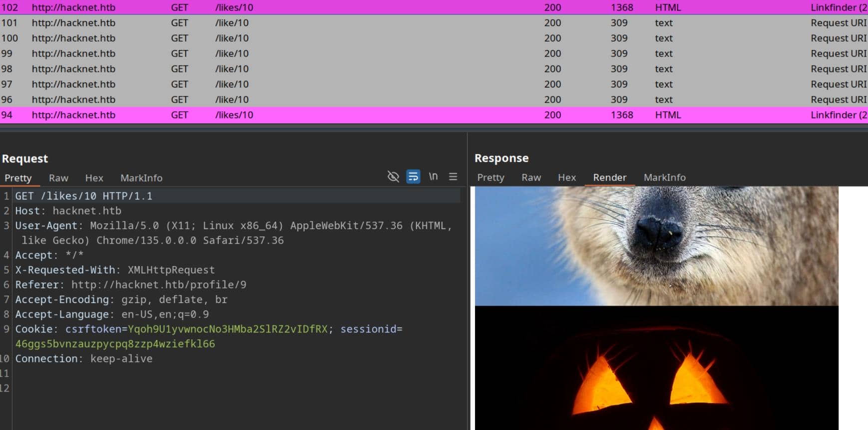The image size is (868, 430).
Task: Click the Request panel title
Action: click(25, 159)
